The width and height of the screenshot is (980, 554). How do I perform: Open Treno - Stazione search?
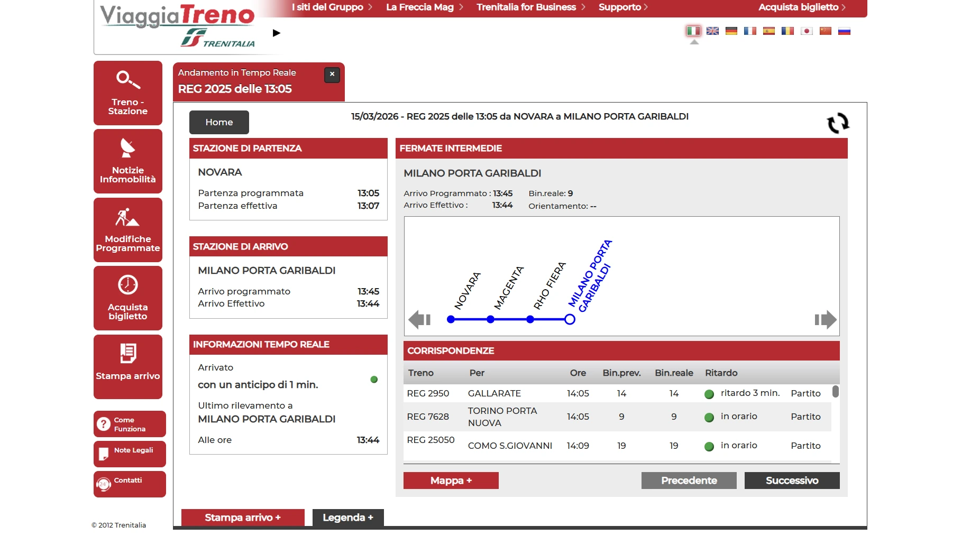coord(128,93)
